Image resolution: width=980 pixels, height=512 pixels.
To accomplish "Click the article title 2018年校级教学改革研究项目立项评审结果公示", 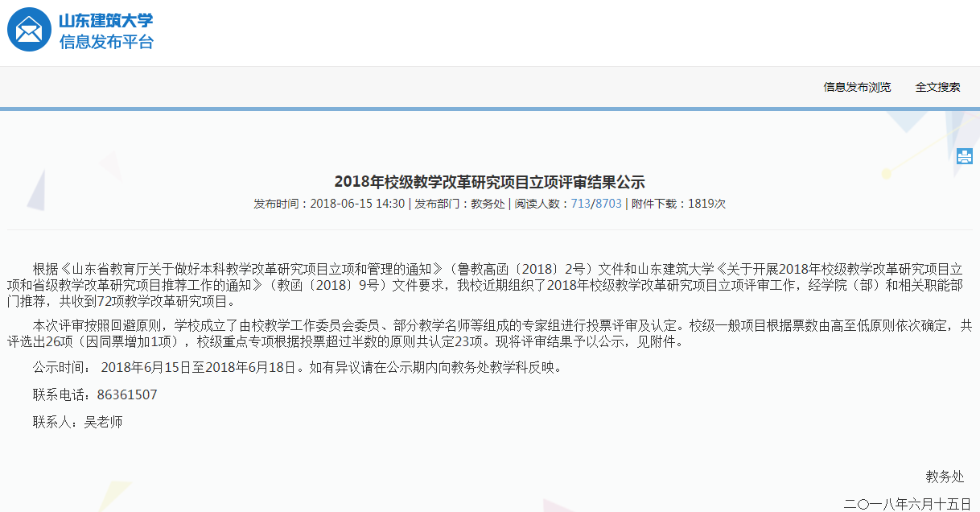I will (x=489, y=182).
